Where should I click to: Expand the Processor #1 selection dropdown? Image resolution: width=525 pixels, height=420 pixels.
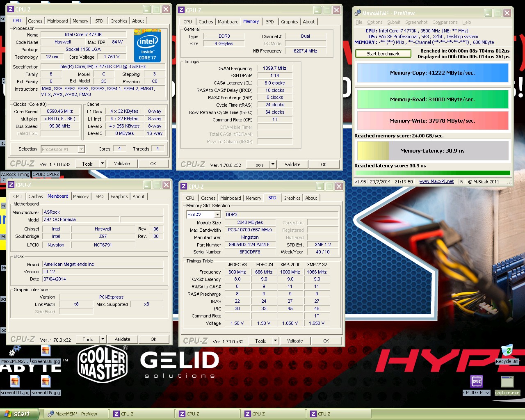coord(81,149)
